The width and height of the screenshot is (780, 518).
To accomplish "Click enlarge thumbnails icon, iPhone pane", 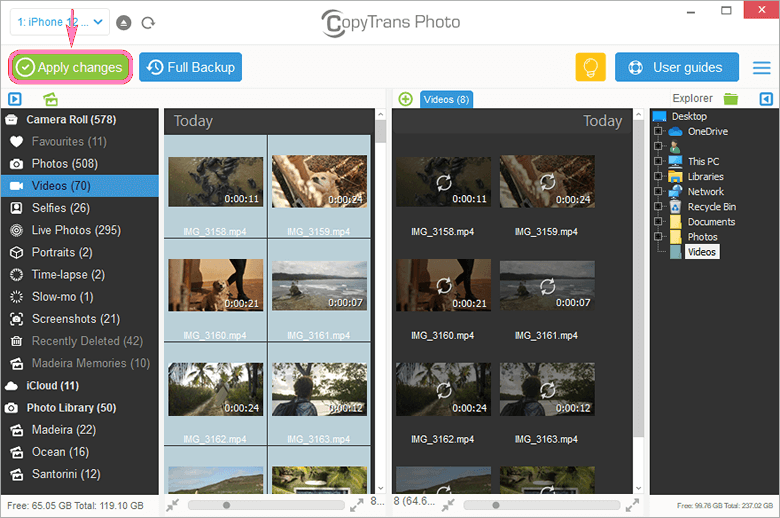I will (x=356, y=506).
